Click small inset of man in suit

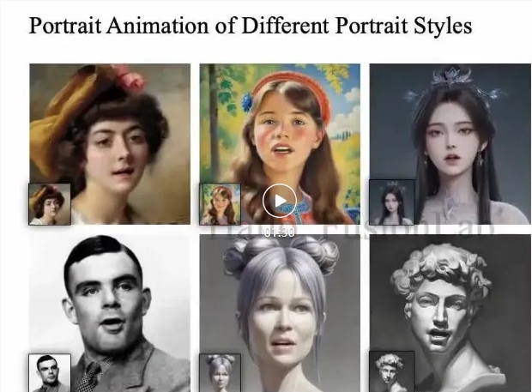coord(50,373)
